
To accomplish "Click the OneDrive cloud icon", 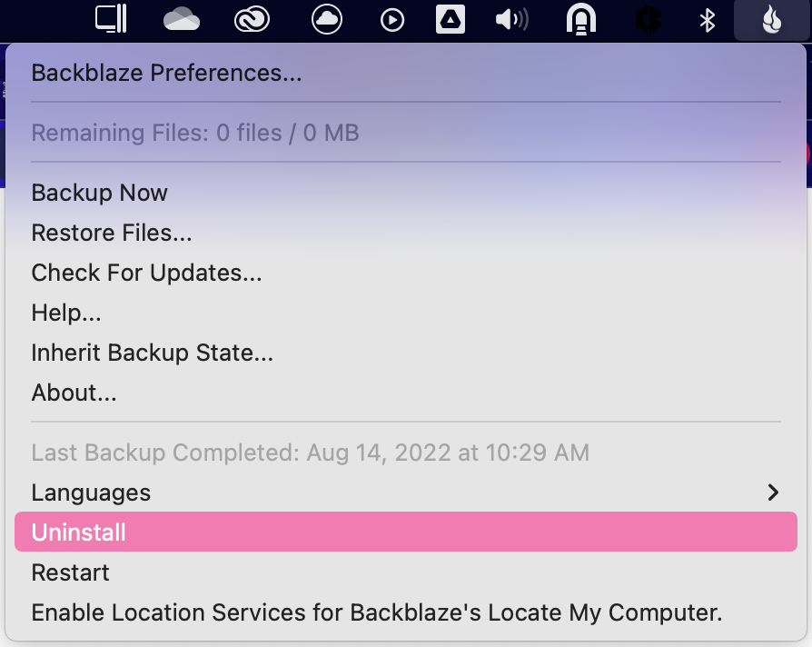I will tap(182, 21).
